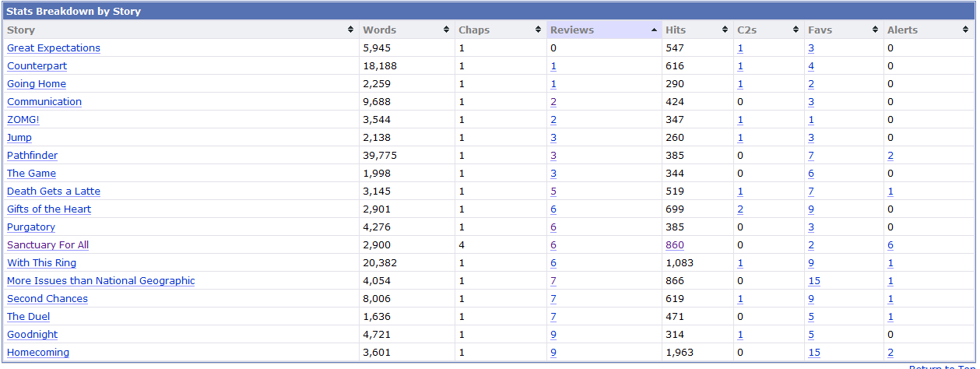Open the 15 favs link for Homecoming

tap(814, 353)
